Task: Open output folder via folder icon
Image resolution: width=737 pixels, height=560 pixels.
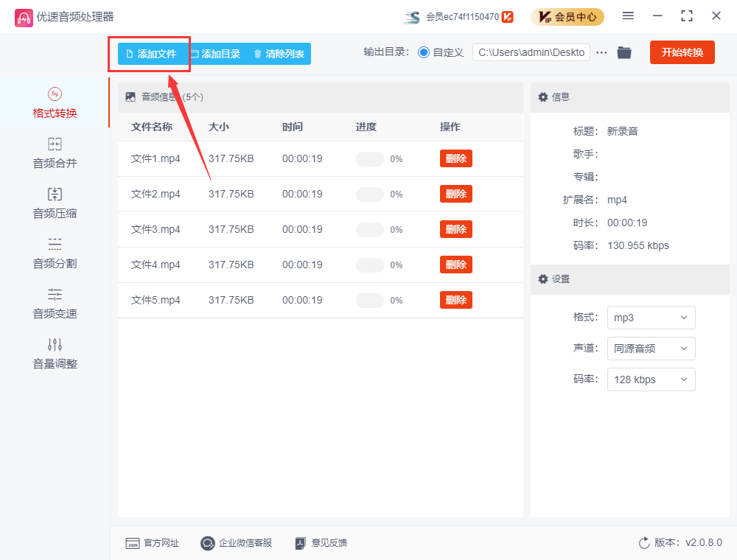Action: (x=624, y=52)
